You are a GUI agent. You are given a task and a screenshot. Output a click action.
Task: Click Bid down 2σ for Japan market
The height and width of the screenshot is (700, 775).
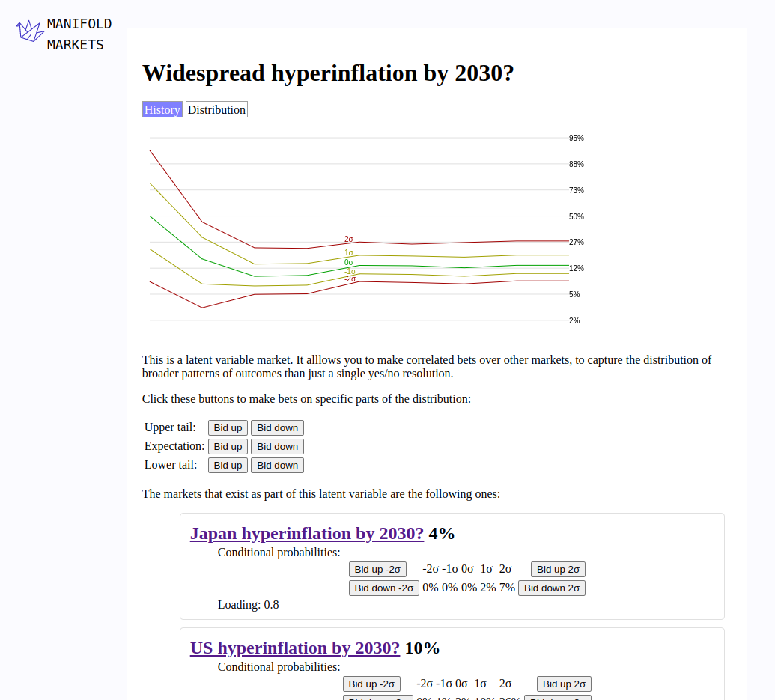tap(552, 588)
